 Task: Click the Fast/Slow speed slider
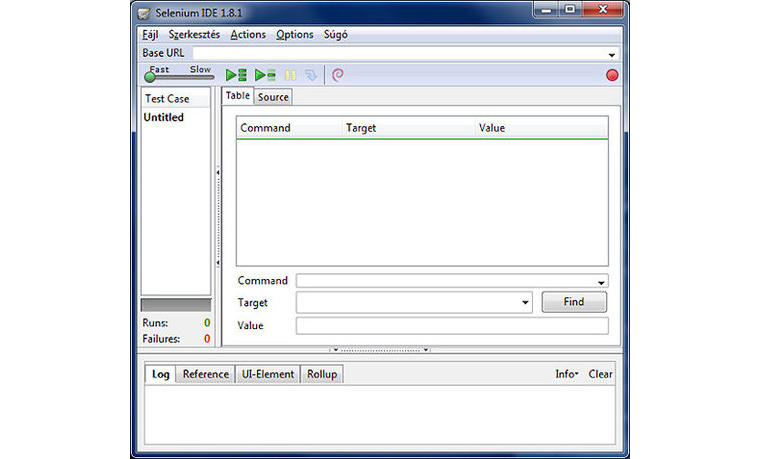pos(150,76)
